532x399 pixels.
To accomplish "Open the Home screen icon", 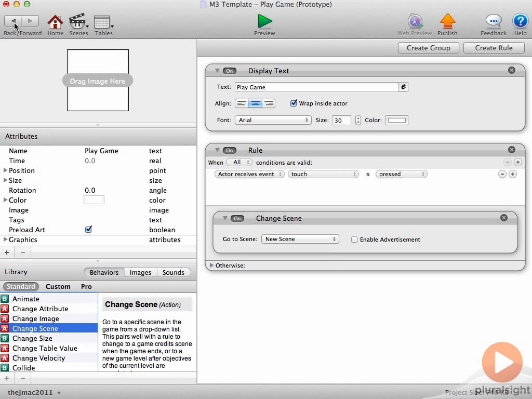I will point(55,22).
